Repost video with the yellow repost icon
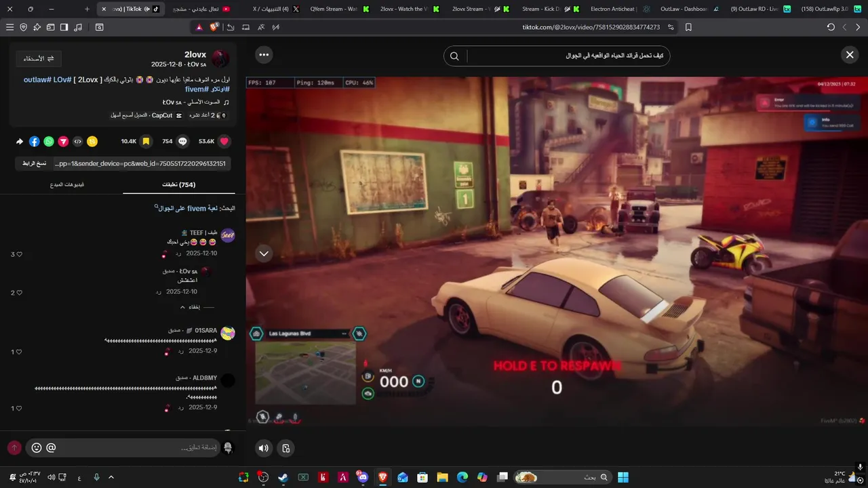Viewport: 868px width, 488px height. tap(92, 141)
